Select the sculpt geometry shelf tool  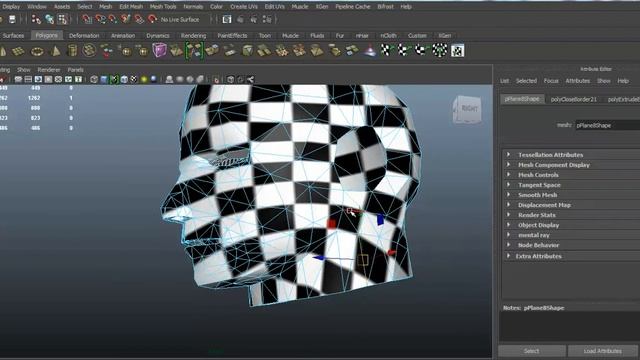(x=370, y=51)
